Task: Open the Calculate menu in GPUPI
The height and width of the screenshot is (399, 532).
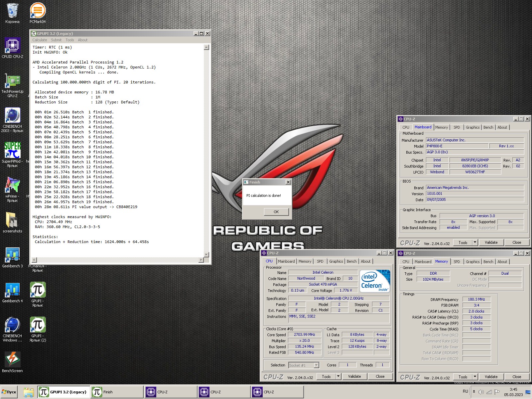Action: pos(40,40)
